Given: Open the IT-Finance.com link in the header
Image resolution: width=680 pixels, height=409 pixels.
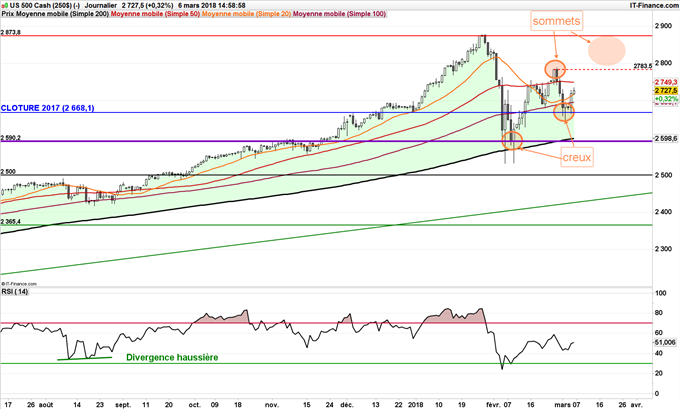Looking at the screenshot, I should (x=654, y=6).
